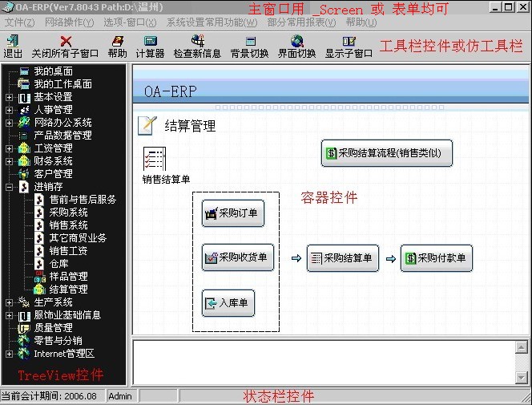
Task: Click the notepad icon beside 结算管理
Action: (147, 126)
